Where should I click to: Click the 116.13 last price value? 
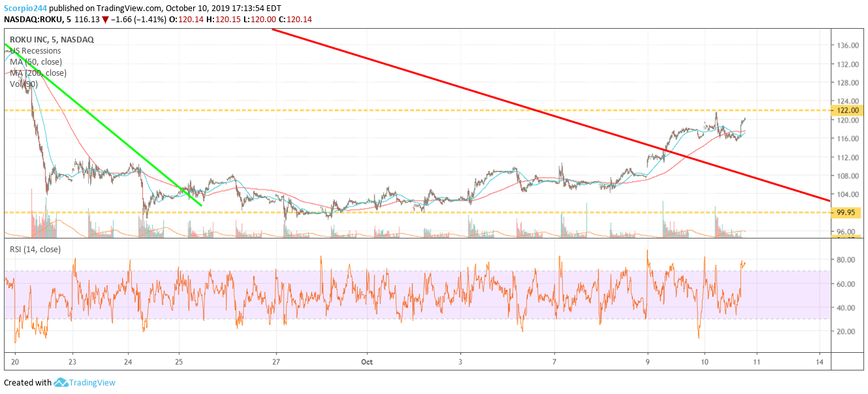[x=87, y=20]
